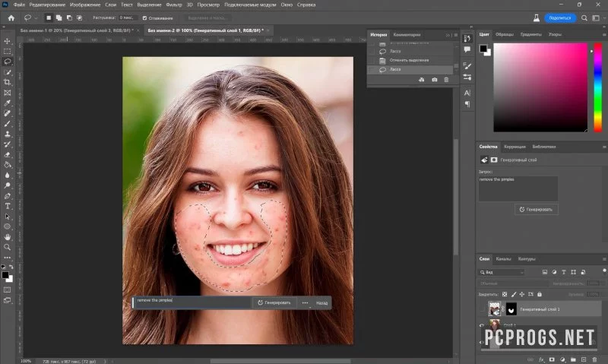
Task: Click the rainbow hue slider strip
Action: click(598, 87)
